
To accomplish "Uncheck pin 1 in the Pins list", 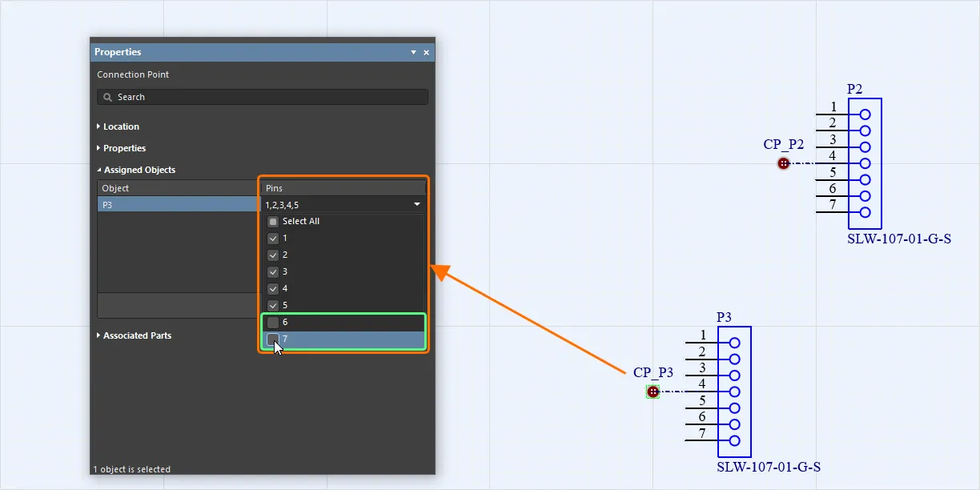I will point(273,238).
